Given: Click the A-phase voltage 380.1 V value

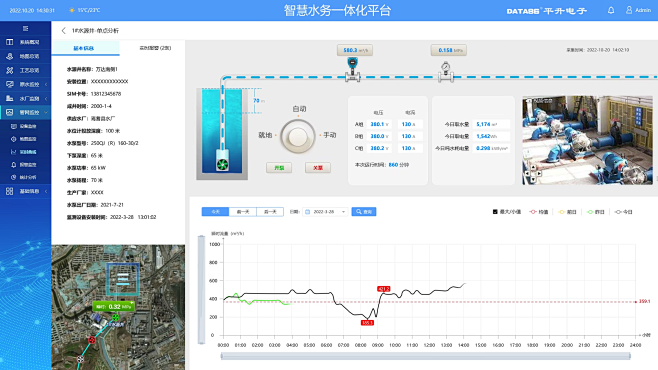Looking at the screenshot, I should (379, 124).
